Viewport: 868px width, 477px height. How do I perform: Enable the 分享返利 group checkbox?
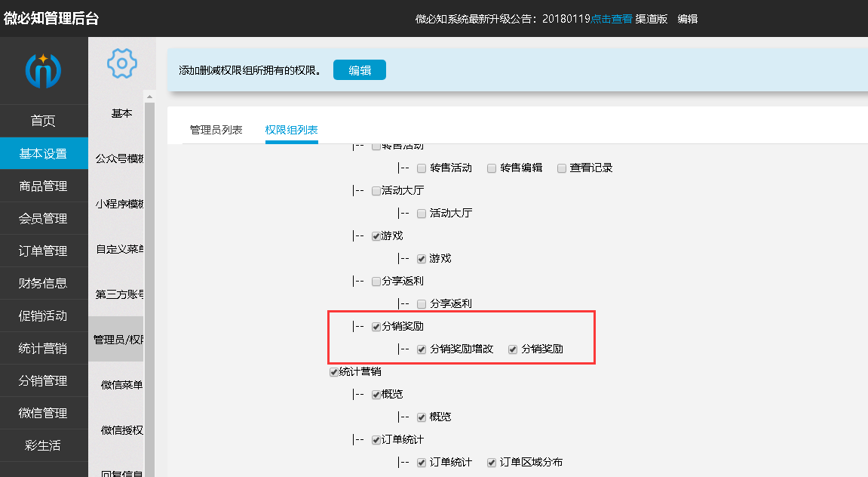pos(376,282)
